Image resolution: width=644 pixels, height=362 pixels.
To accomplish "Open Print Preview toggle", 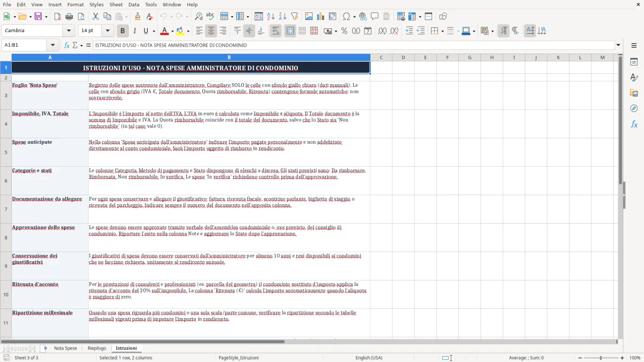I will click(x=81, y=17).
